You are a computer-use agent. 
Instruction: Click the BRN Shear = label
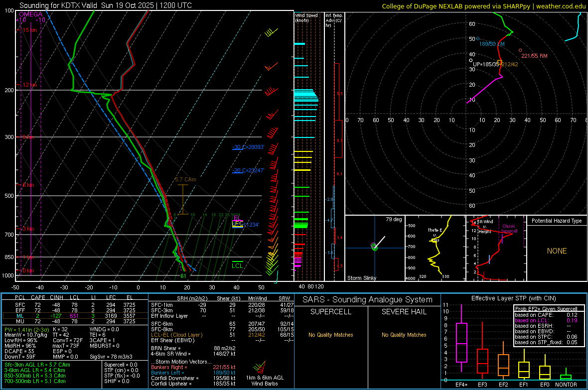pyautogui.click(x=166, y=348)
